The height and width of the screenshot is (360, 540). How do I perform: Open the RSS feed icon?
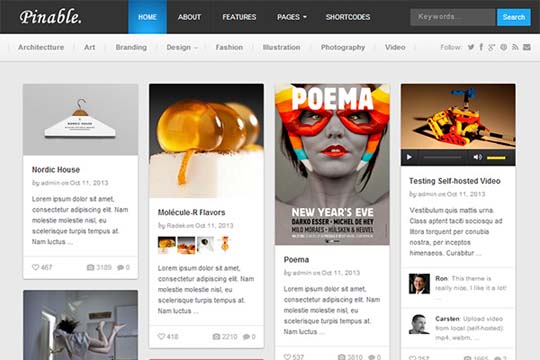point(515,47)
